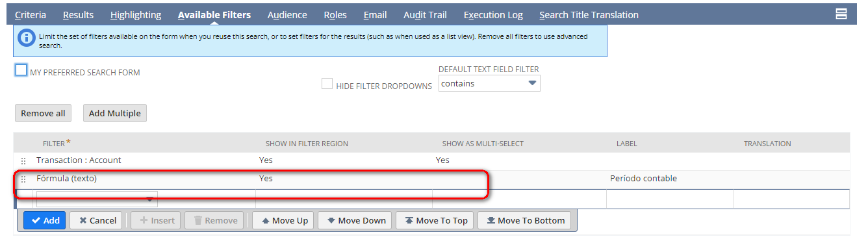The width and height of the screenshot is (868, 243).
Task: Expand the new filter field dropdown
Action: click(x=97, y=198)
